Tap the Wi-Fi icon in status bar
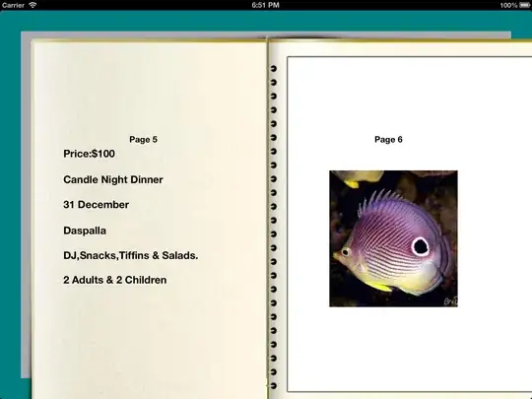 [x=33, y=5]
